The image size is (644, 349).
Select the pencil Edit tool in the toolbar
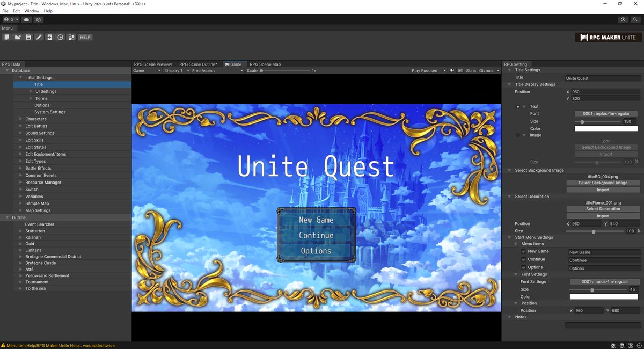(x=39, y=37)
